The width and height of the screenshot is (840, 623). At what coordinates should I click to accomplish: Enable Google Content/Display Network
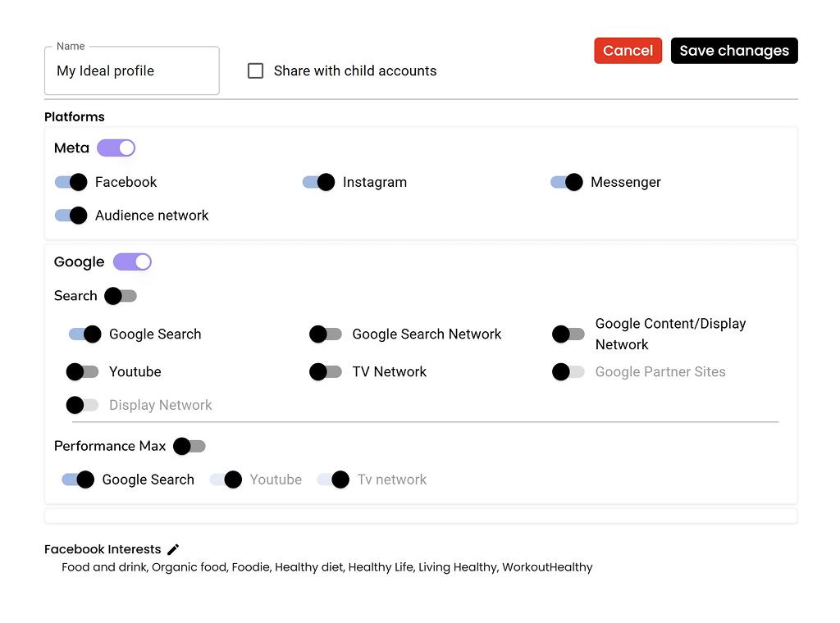pyautogui.click(x=567, y=334)
